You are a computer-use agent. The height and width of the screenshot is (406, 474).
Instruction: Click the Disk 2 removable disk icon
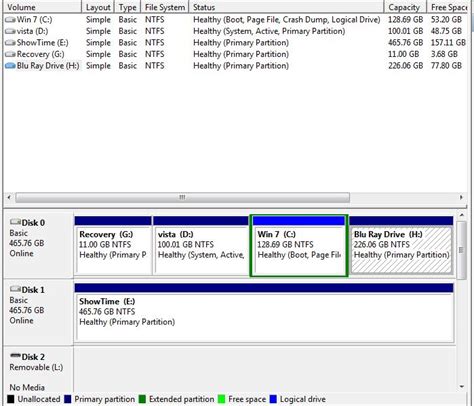[x=15, y=356]
